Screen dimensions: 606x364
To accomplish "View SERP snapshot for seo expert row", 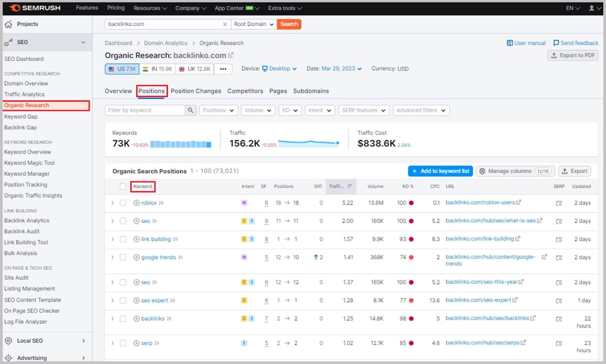I will pyautogui.click(x=559, y=301).
